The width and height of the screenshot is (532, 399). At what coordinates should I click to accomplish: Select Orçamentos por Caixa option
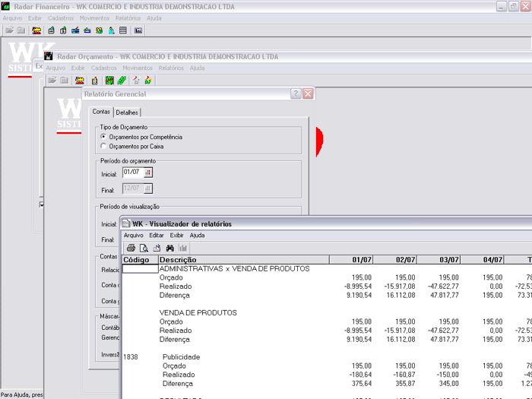(104, 146)
